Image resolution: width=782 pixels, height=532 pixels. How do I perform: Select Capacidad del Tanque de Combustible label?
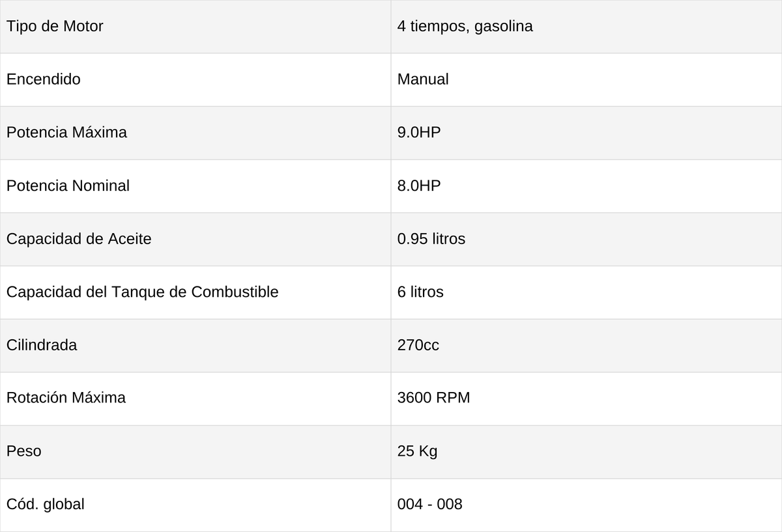coord(142,292)
